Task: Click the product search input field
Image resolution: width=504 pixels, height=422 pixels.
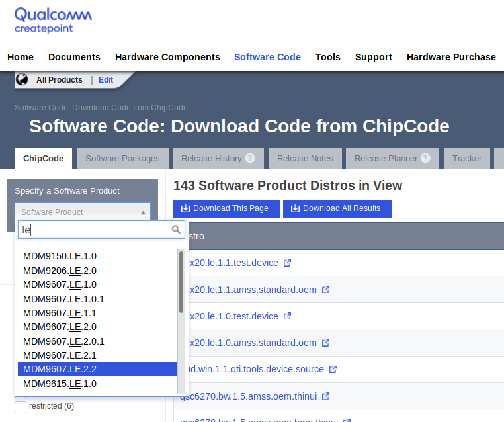Action: (x=101, y=230)
